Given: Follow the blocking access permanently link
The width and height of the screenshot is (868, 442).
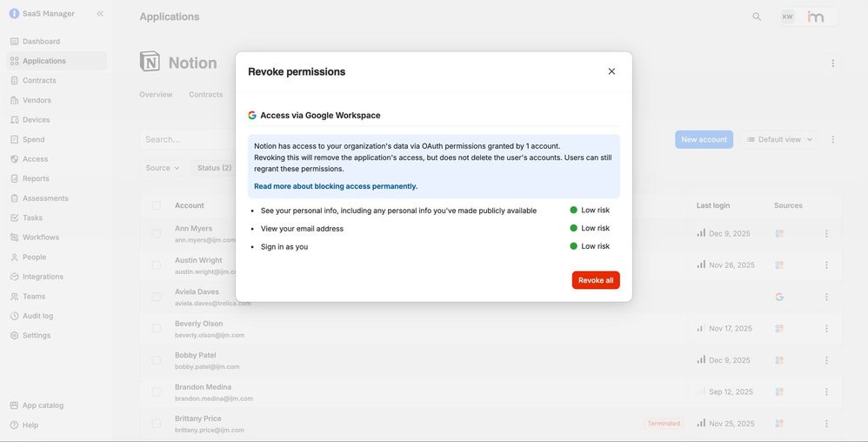Looking at the screenshot, I should click(x=336, y=186).
